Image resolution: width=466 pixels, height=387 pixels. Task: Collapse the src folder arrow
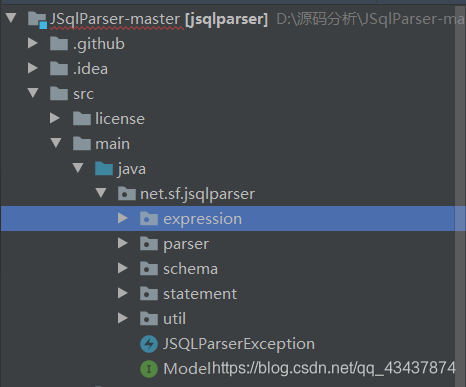pos(33,93)
